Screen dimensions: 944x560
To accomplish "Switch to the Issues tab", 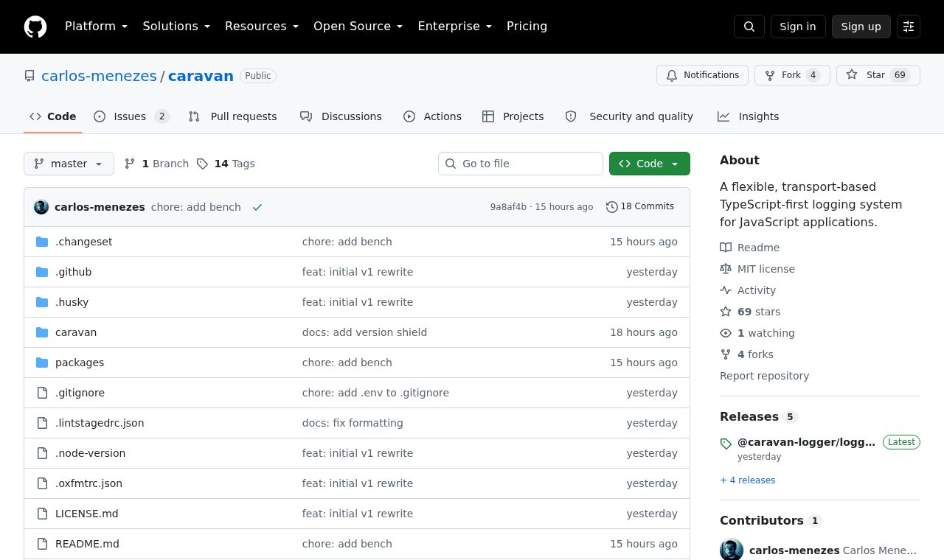I will (x=132, y=116).
